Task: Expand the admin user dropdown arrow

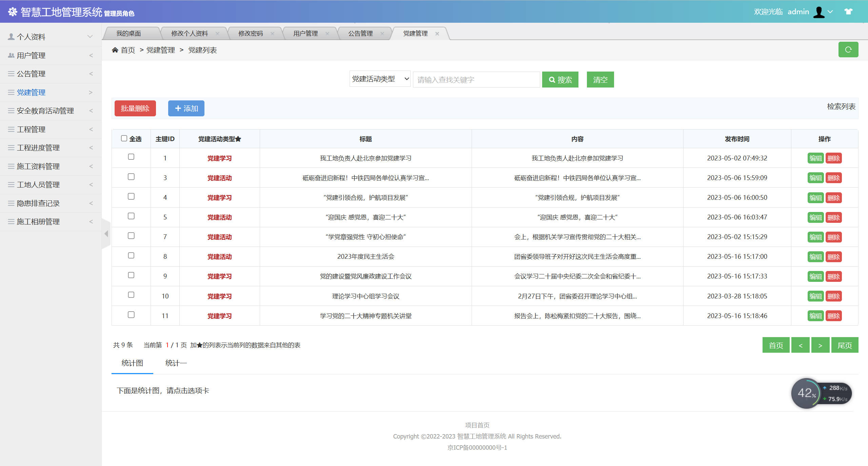Action: [x=829, y=12]
